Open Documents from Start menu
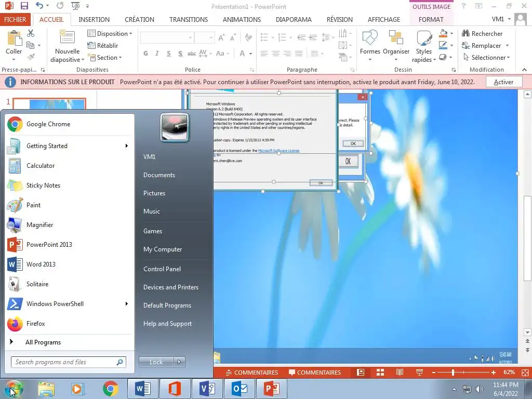 click(159, 175)
